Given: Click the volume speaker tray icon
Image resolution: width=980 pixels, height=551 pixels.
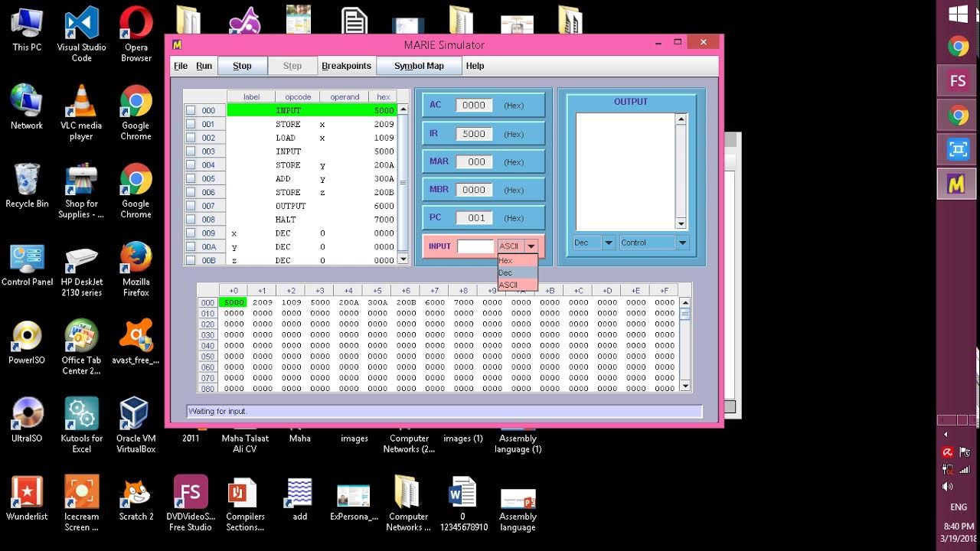Looking at the screenshot, I should point(947,486).
